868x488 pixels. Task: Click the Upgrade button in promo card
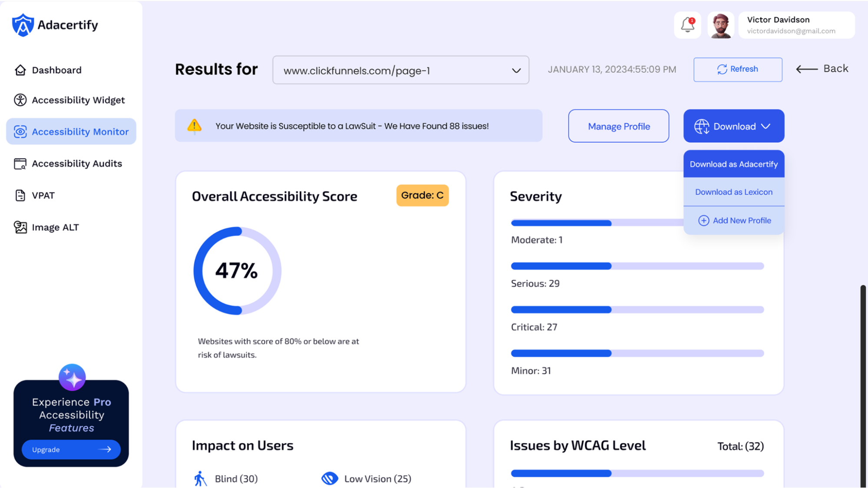71,450
